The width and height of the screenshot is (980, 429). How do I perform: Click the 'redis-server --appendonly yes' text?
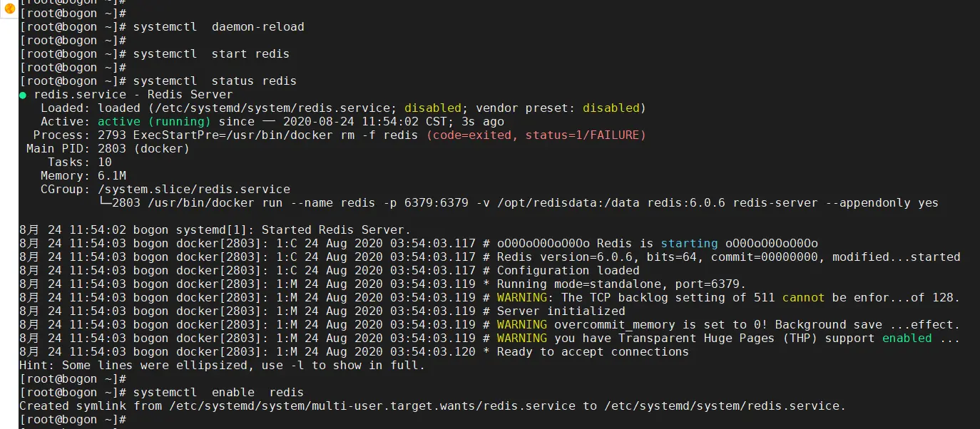click(836, 203)
